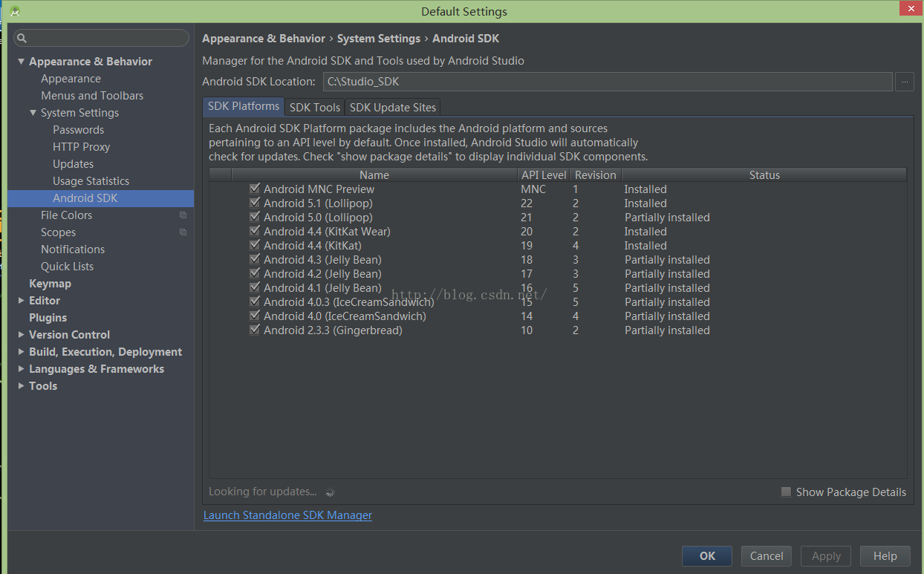Image resolution: width=924 pixels, height=574 pixels.
Task: Click the File Colors project-scope icon
Action: (x=183, y=215)
